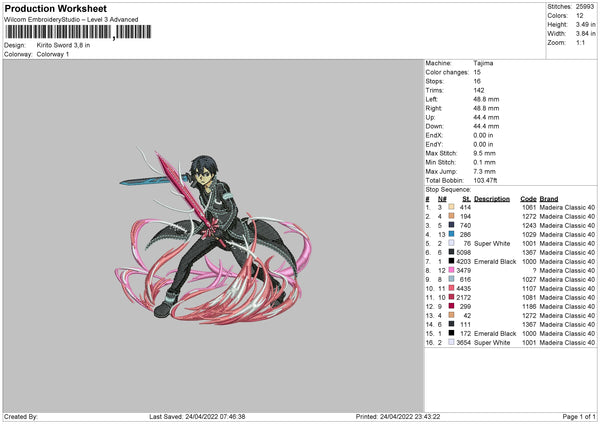Click thread code '1107'
Viewport: 600px width, 424px height.
(x=529, y=289)
